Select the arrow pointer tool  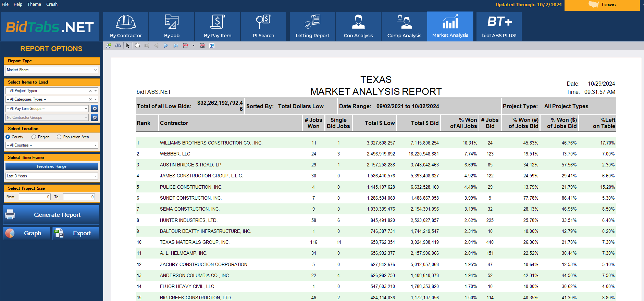coord(128,46)
